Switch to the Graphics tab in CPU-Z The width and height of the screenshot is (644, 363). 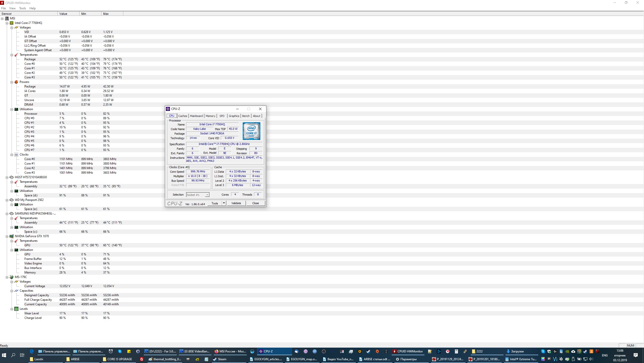(x=234, y=116)
